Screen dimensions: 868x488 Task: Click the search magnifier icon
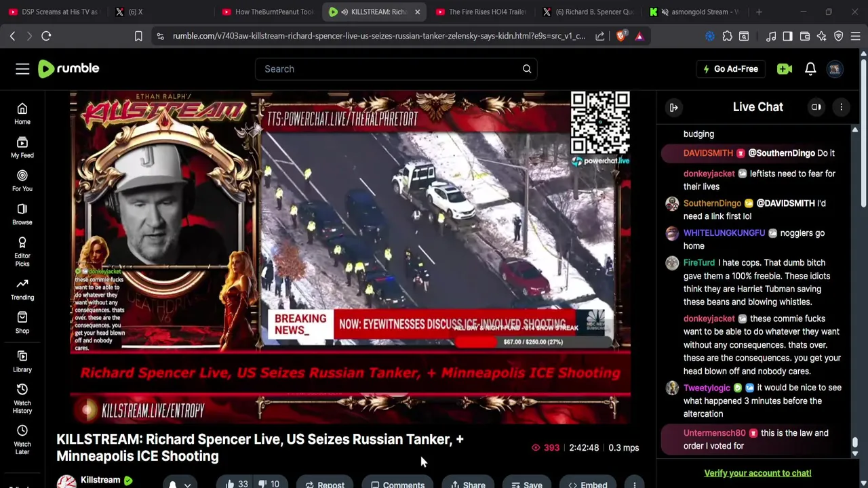pos(527,68)
